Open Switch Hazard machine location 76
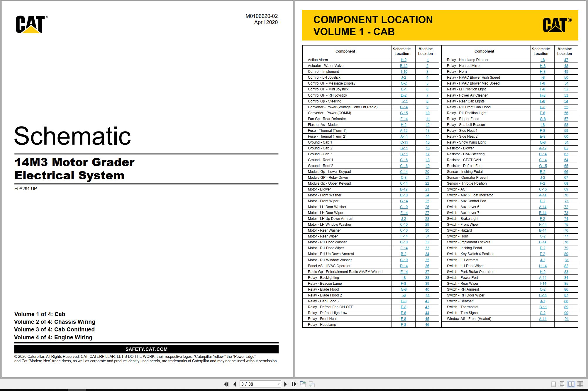This screenshot has width=588, height=391. coord(566,230)
